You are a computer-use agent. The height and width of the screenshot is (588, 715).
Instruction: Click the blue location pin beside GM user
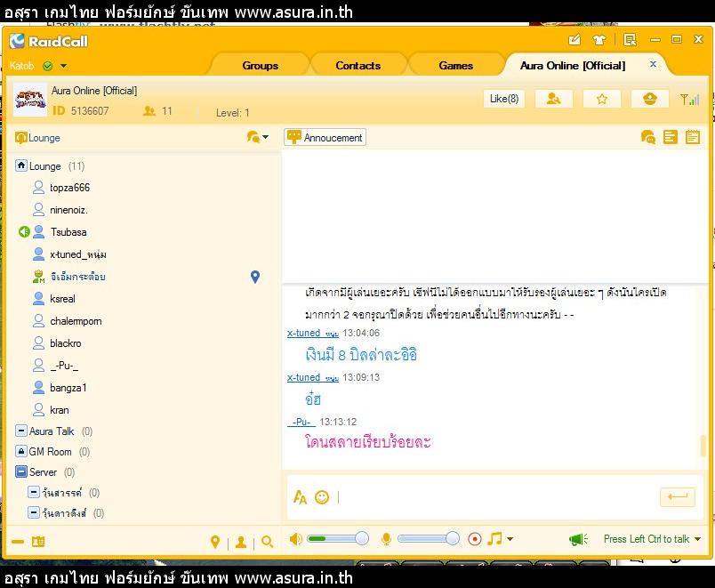pos(255,277)
